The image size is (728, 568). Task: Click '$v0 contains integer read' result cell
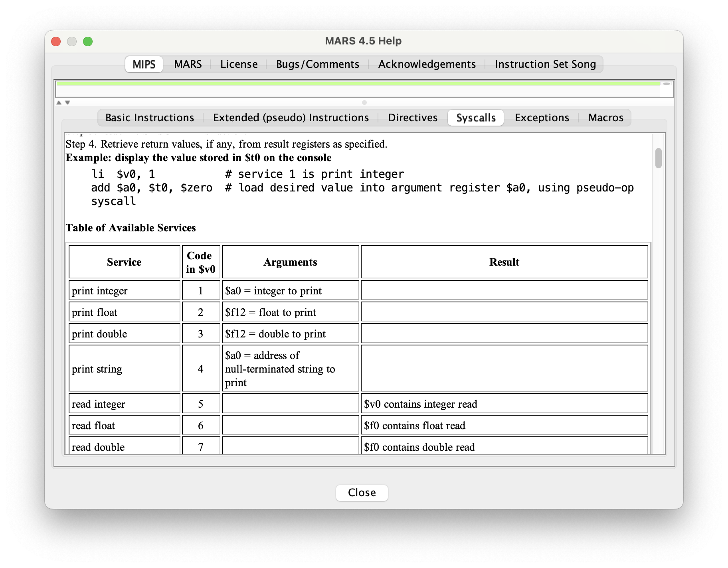(504, 404)
